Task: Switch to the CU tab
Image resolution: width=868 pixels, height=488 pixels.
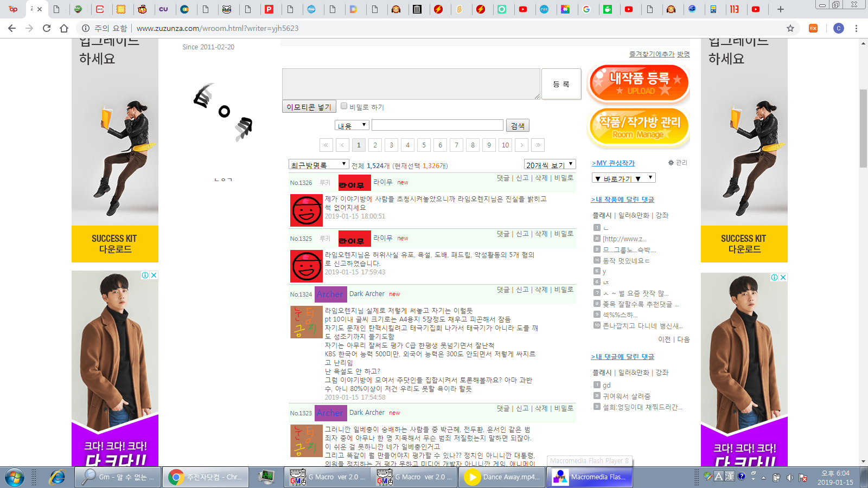Action: tap(163, 9)
